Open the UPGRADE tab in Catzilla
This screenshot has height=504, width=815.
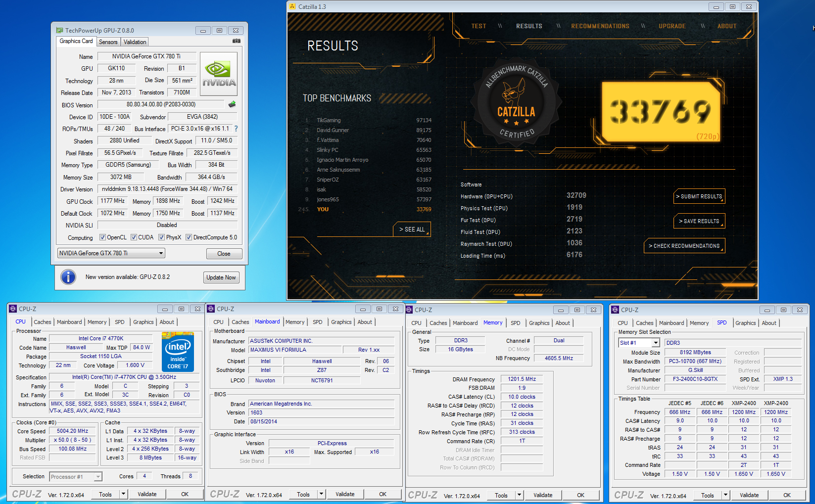672,26
